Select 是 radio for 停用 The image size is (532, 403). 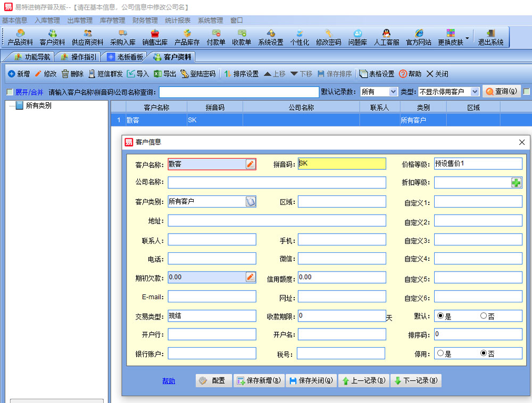(440, 353)
